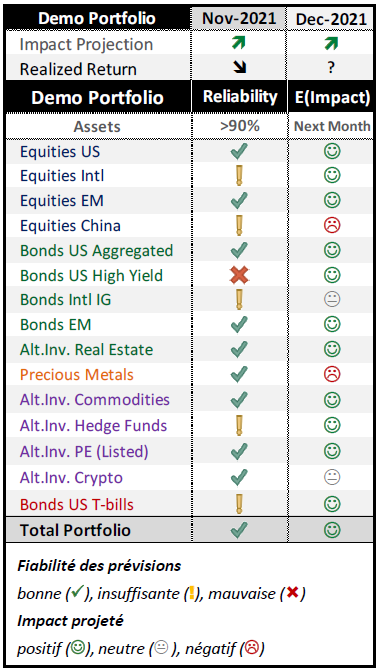The height and width of the screenshot is (672, 382).
Task: Select the Bonds EM asset label
Action: coord(55,325)
